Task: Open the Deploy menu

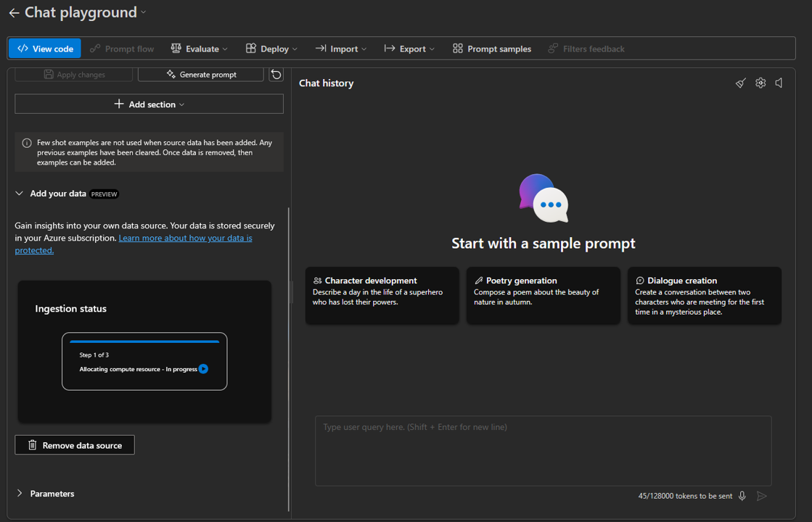Action: [271, 48]
